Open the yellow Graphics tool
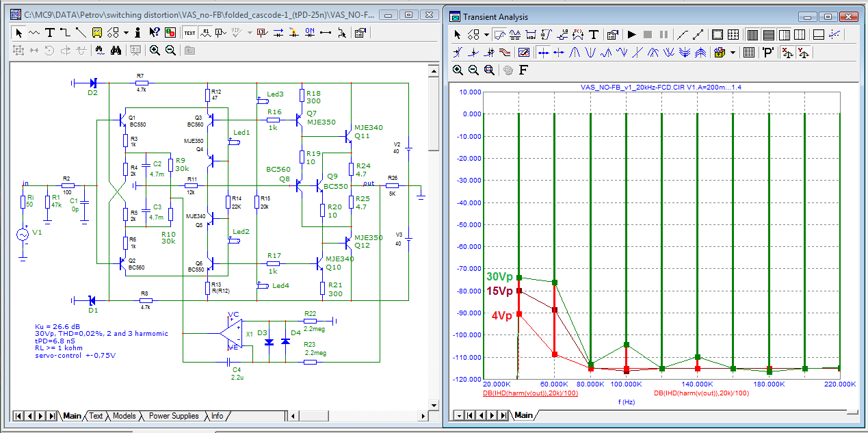The width and height of the screenshot is (868, 433). tap(97, 32)
